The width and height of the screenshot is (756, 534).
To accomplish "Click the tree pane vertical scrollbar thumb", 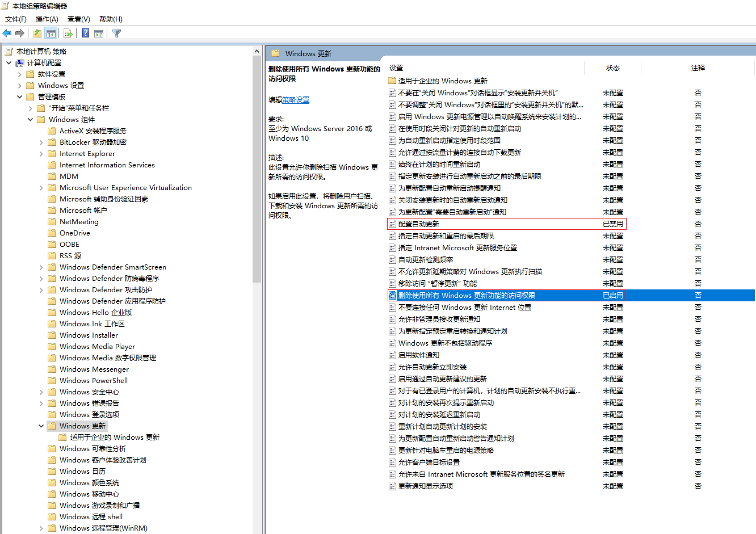I will tap(257, 169).
